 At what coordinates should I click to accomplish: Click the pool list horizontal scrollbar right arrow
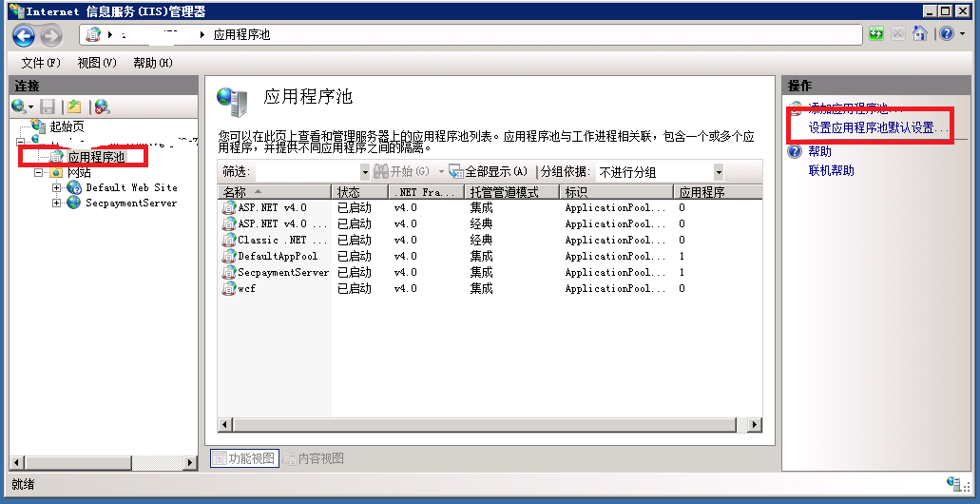[755, 424]
